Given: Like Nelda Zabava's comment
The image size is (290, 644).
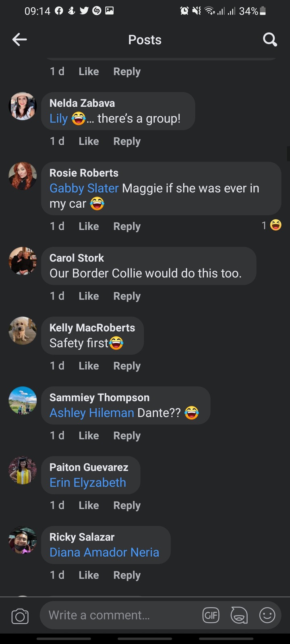Looking at the screenshot, I should tap(89, 141).
